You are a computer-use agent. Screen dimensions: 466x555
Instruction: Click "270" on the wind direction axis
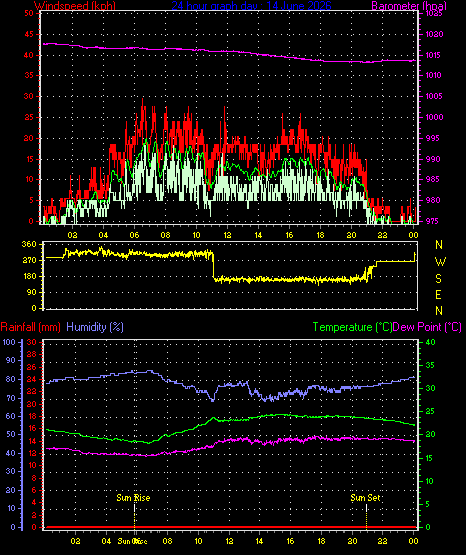[29, 260]
